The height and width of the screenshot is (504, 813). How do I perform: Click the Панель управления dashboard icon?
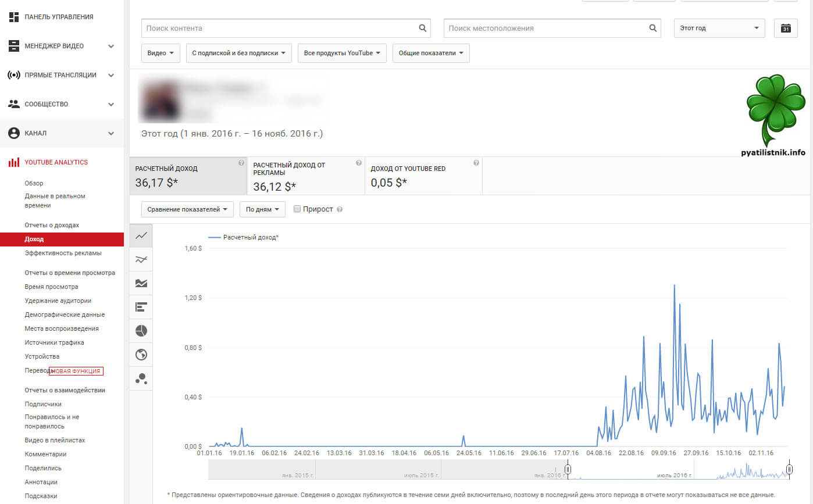pos(14,17)
